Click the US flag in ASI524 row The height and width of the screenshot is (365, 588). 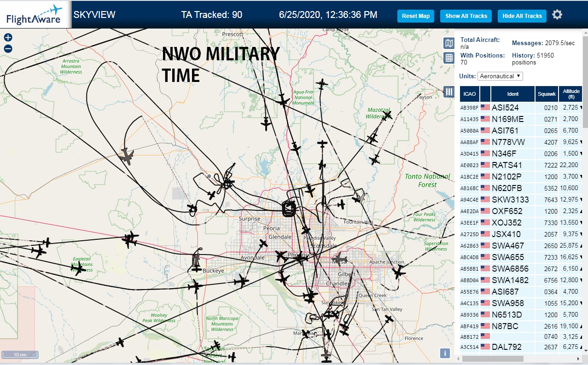point(485,107)
